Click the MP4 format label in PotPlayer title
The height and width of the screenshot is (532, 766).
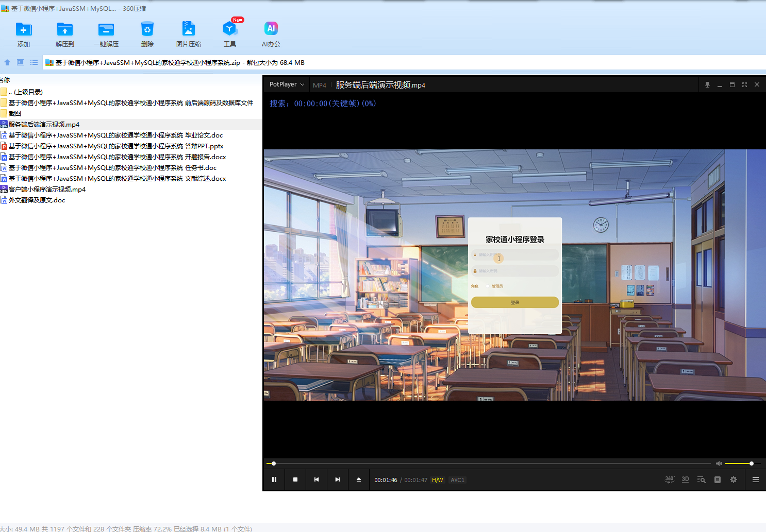pyautogui.click(x=320, y=85)
